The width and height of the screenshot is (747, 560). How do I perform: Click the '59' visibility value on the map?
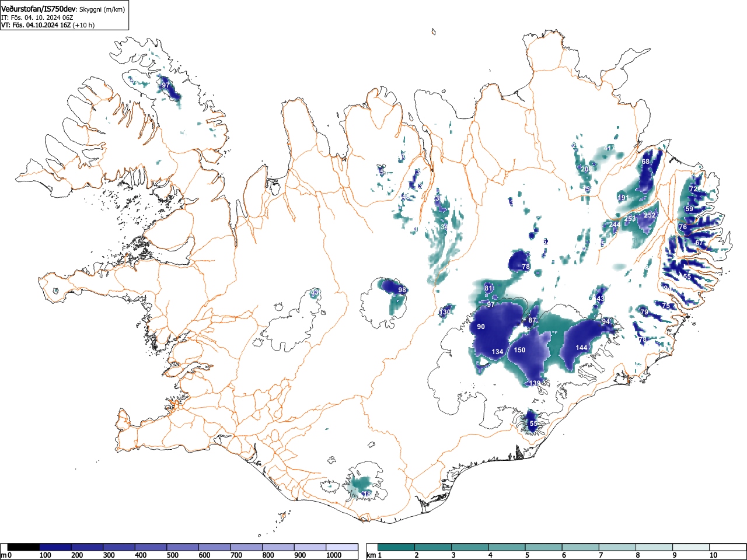(689, 209)
